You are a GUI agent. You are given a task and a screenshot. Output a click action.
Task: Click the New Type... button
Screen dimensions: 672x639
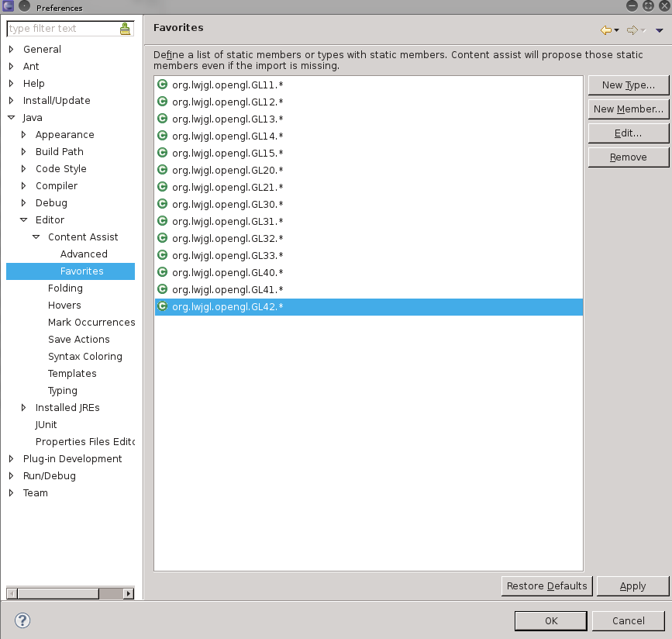tap(629, 85)
